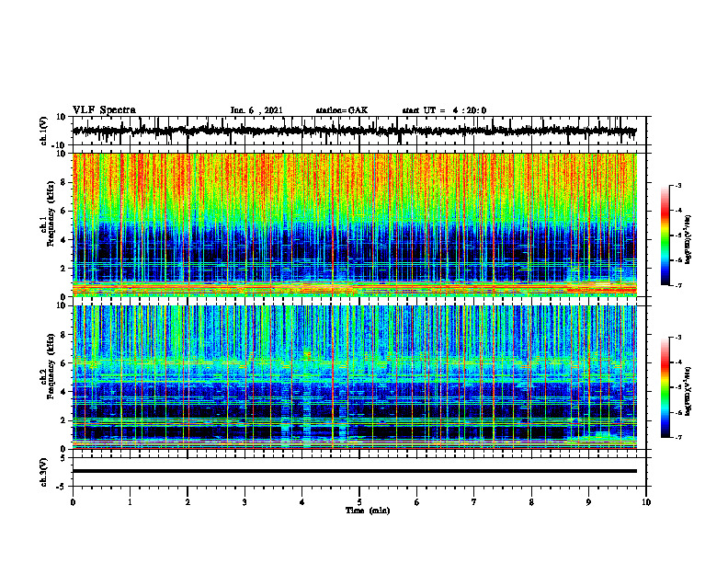Click the ch.1 voltage waveform trace

(x=355, y=131)
